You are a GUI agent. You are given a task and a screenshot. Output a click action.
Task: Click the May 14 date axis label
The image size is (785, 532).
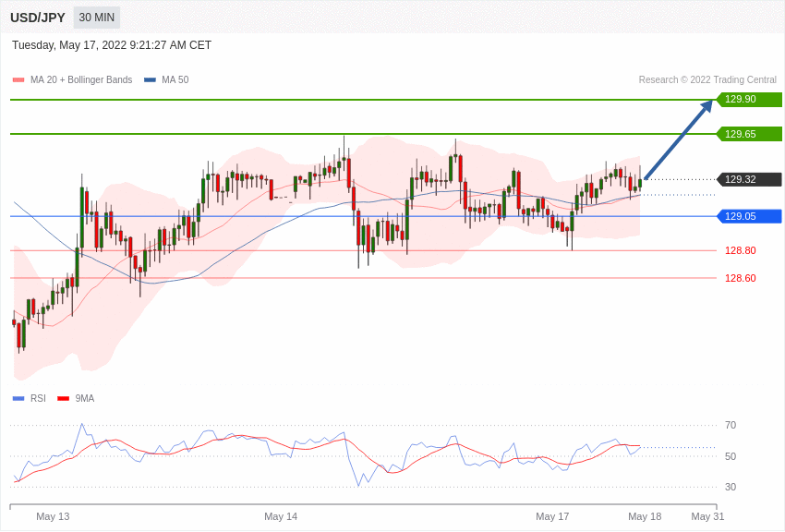(281, 516)
